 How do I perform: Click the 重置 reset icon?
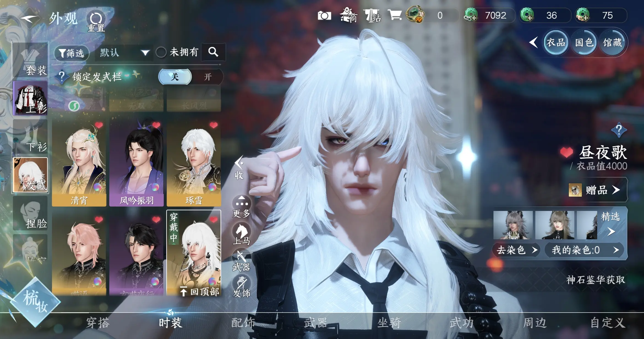pos(96,21)
